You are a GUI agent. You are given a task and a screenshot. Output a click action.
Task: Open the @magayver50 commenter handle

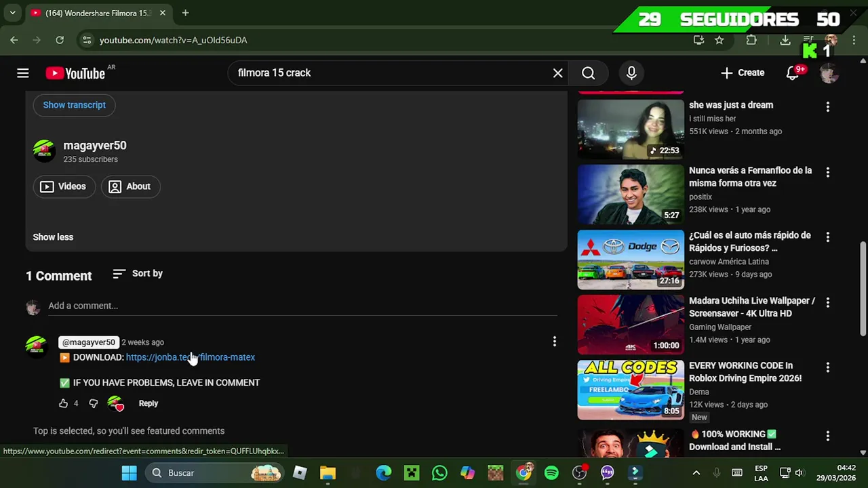89,342
